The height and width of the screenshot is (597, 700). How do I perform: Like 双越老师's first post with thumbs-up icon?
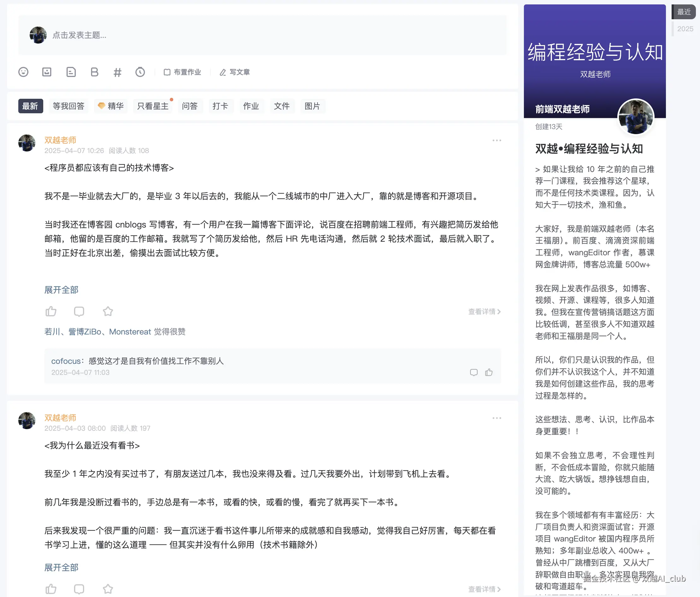pyautogui.click(x=51, y=311)
